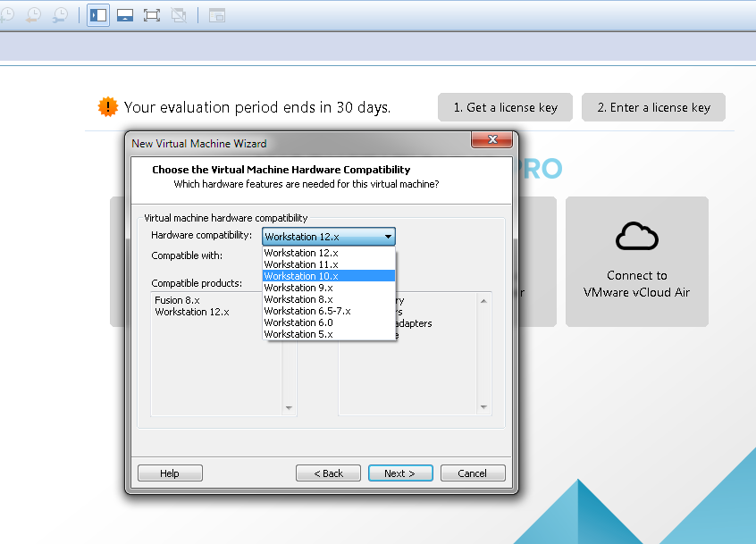This screenshot has width=756, height=544.
Task: Click the evaluation period ends message
Action: click(257, 107)
